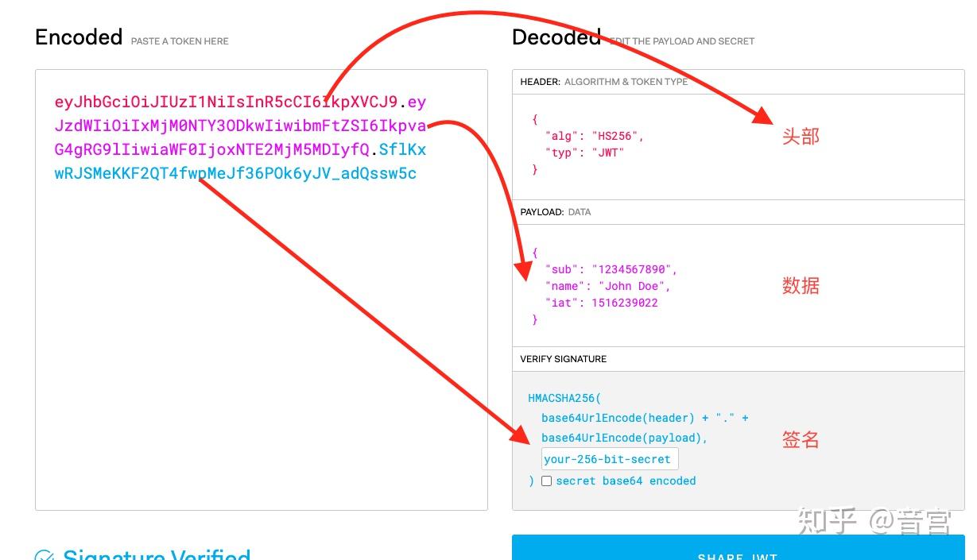Click the HMACSHA256( text in signature panel
The height and width of the screenshot is (560, 977).
564,398
